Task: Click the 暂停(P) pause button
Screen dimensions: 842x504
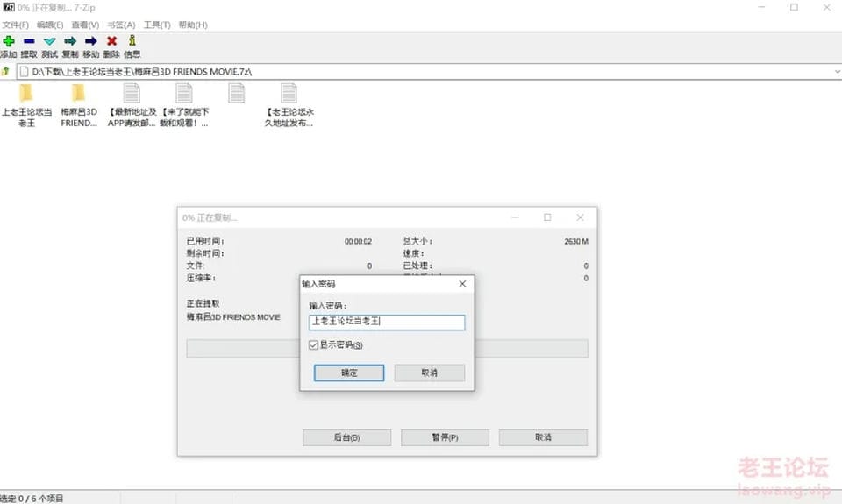Action: [446, 437]
